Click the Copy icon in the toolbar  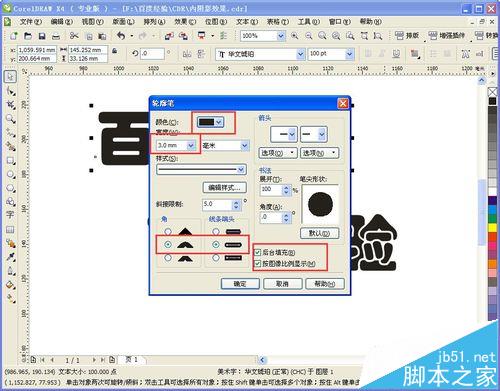tap(89, 36)
